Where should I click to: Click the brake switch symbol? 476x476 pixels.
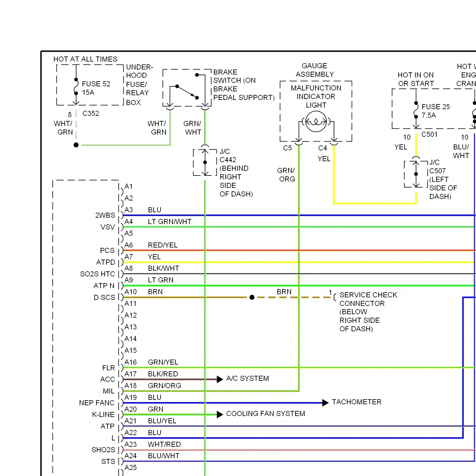pos(187,87)
